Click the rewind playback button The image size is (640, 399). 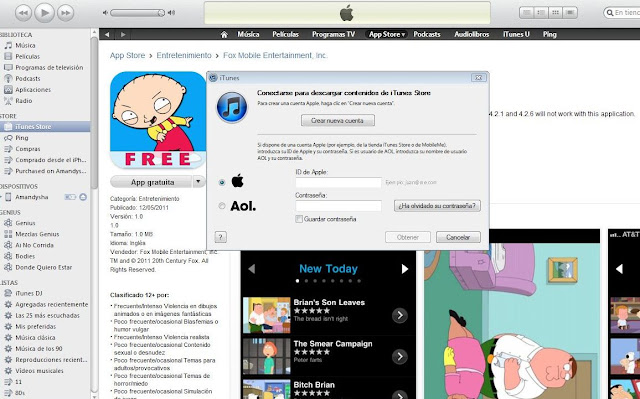tap(24, 13)
